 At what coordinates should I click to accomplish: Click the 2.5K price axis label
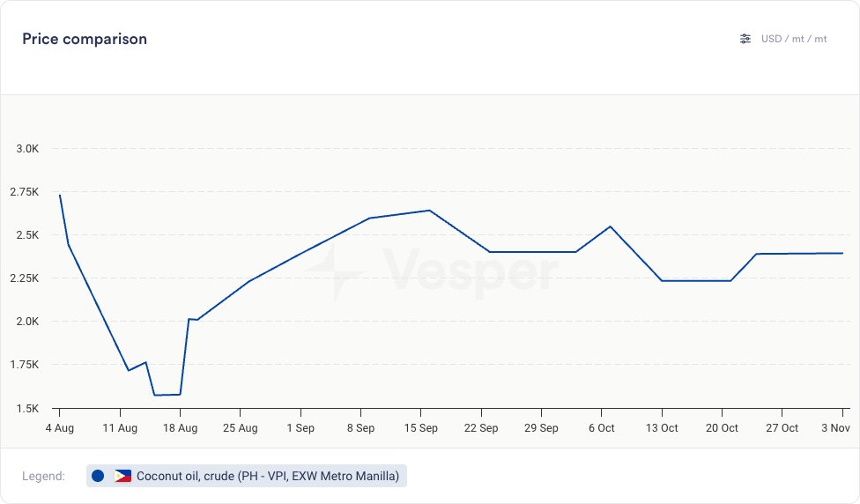click(27, 235)
